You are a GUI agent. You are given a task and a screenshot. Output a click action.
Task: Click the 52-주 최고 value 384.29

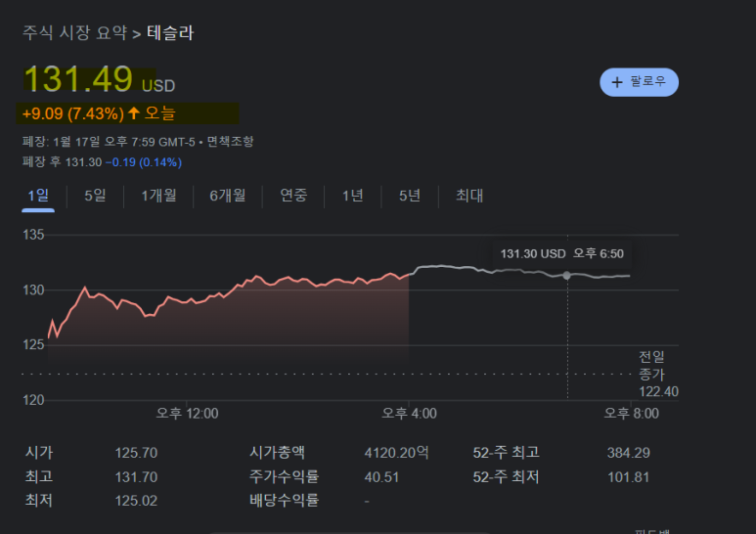(x=628, y=453)
